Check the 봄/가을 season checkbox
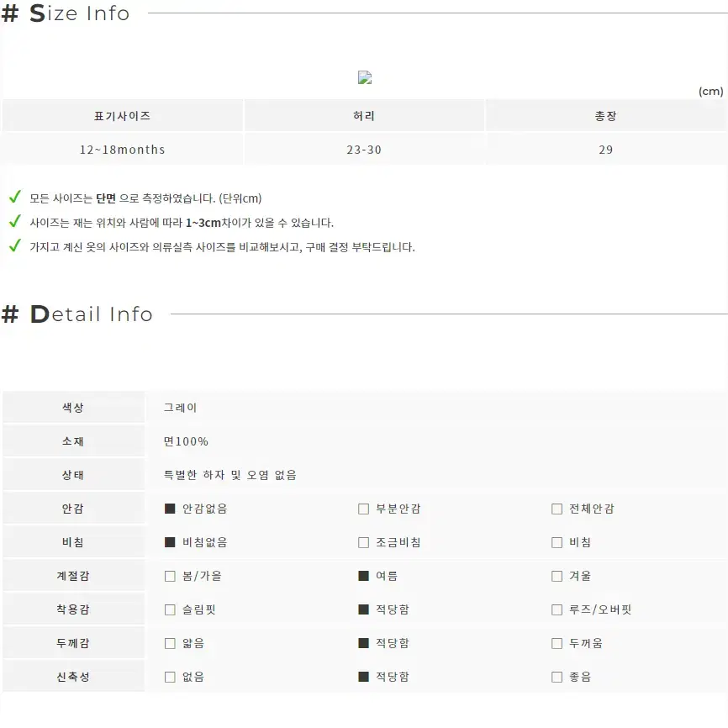This screenshot has height=728, width=728. pyautogui.click(x=170, y=576)
